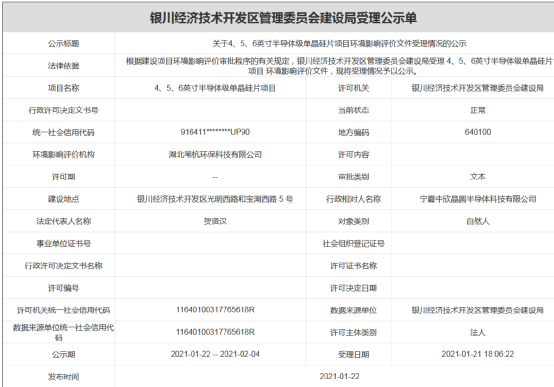Click the 许可机关 value '银川经济技术开发区管理委员会建设局'

pos(477,88)
